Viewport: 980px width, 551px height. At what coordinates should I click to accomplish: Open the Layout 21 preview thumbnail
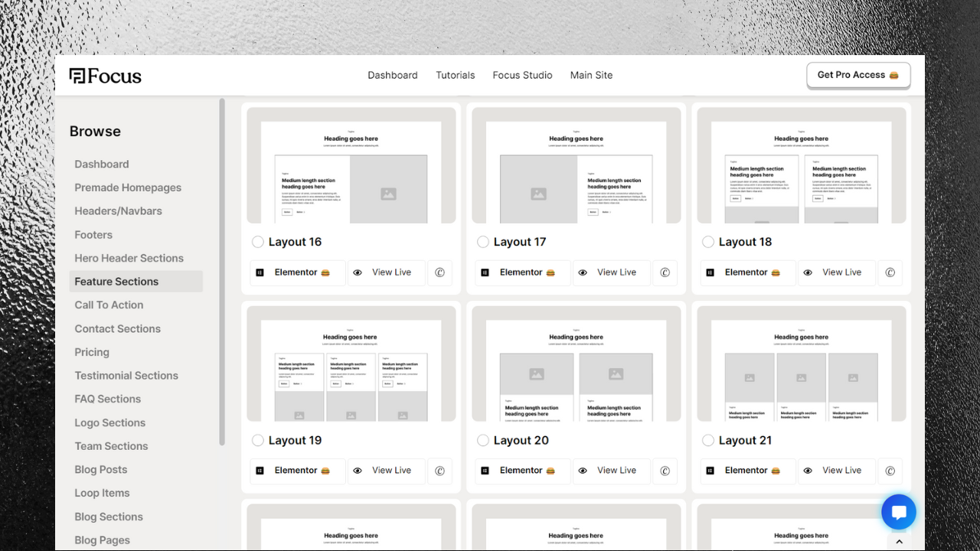802,364
